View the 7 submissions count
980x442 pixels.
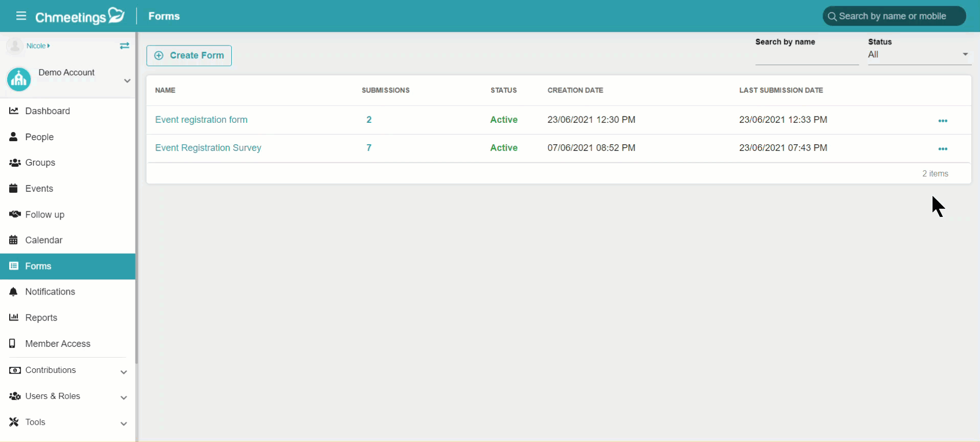(x=369, y=148)
